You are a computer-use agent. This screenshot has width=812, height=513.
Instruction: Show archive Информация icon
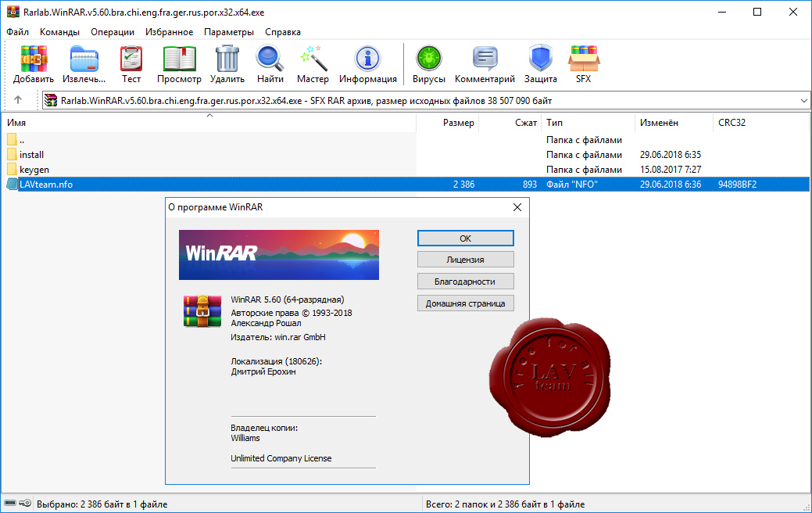click(367, 59)
